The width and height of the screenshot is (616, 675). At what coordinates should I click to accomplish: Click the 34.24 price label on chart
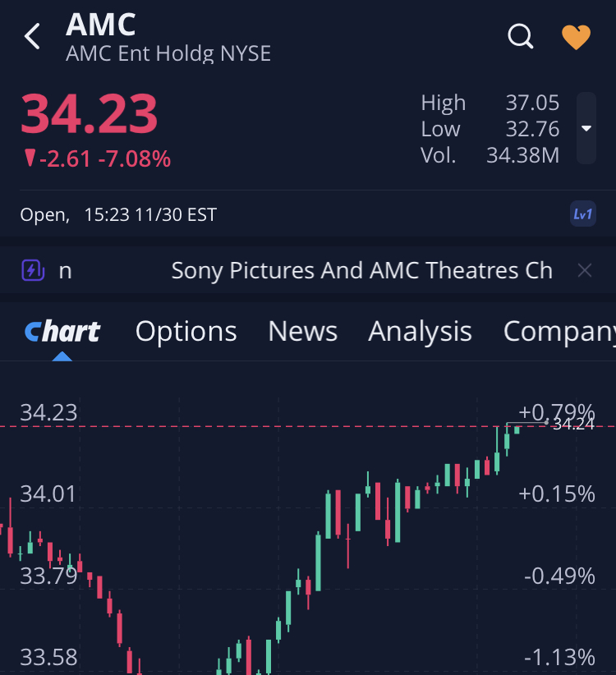point(572,425)
